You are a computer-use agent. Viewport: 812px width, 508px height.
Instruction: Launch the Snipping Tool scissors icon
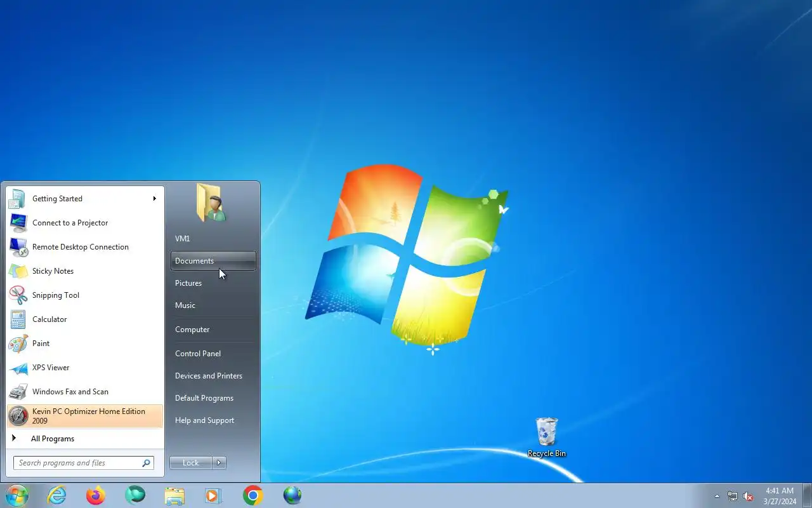point(18,295)
